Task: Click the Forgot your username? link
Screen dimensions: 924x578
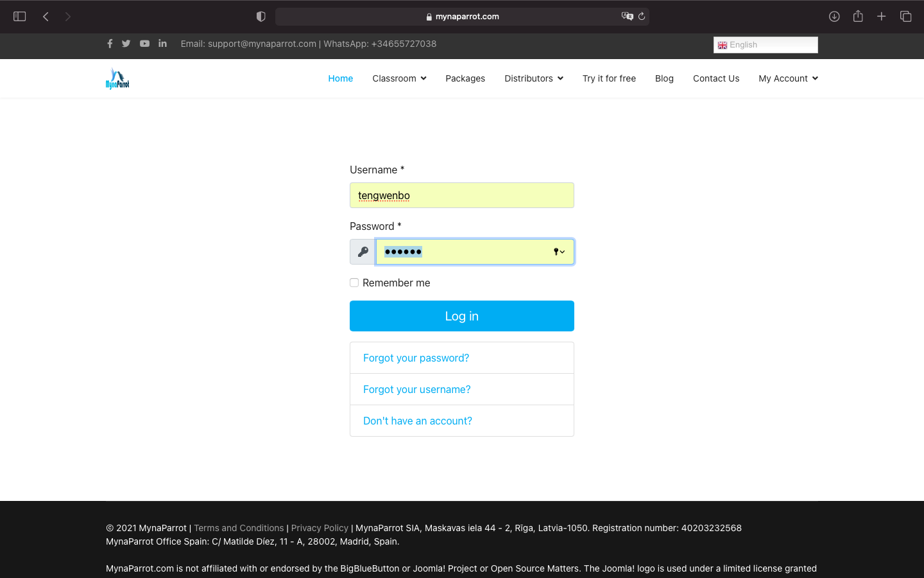Action: (417, 389)
